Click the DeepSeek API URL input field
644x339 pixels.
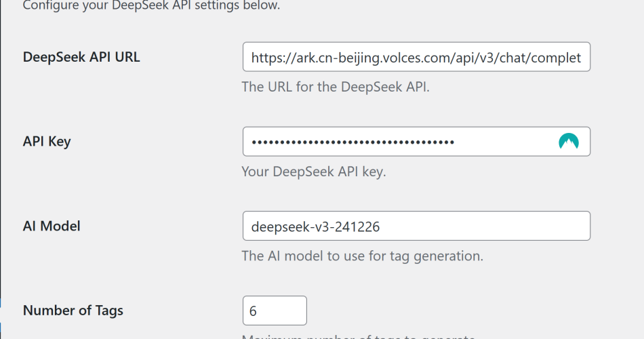[416, 57]
